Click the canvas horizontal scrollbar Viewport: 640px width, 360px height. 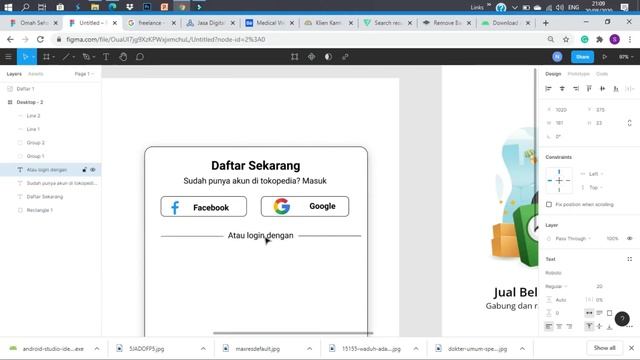tap(293, 333)
